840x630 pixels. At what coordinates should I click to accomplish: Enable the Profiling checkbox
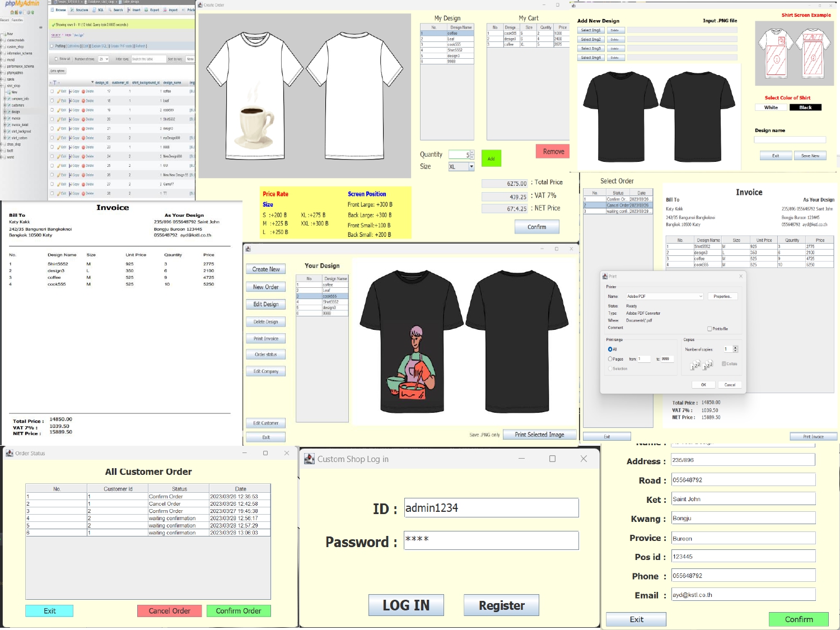[x=53, y=46]
